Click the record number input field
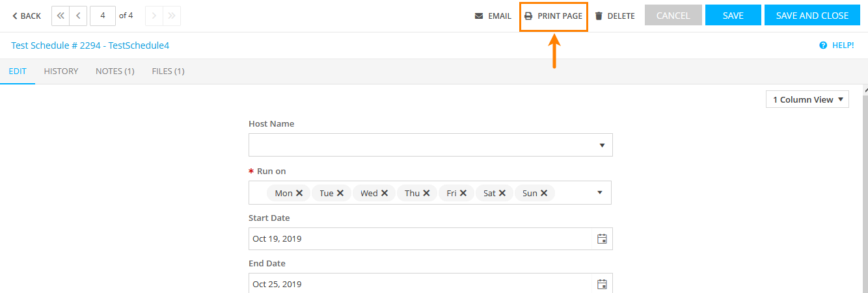 pyautogui.click(x=103, y=16)
